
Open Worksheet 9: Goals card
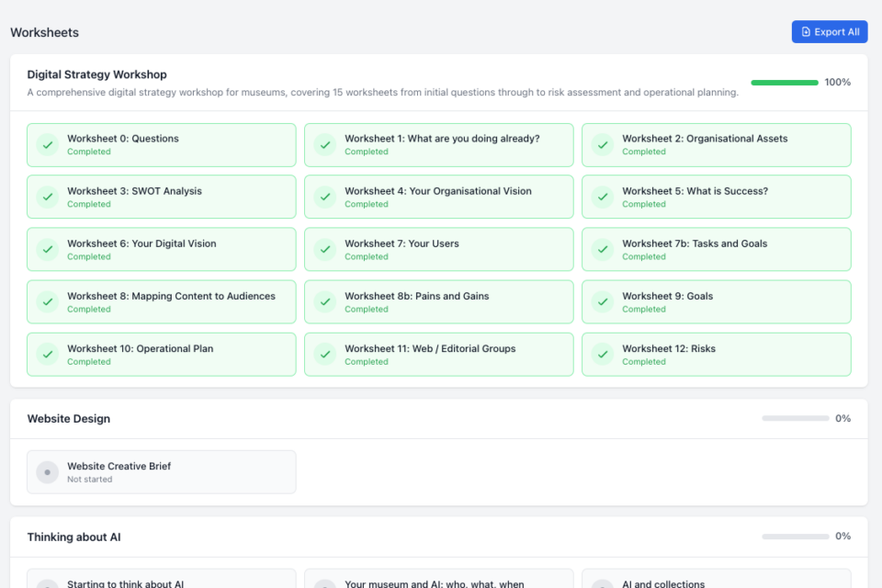click(716, 302)
